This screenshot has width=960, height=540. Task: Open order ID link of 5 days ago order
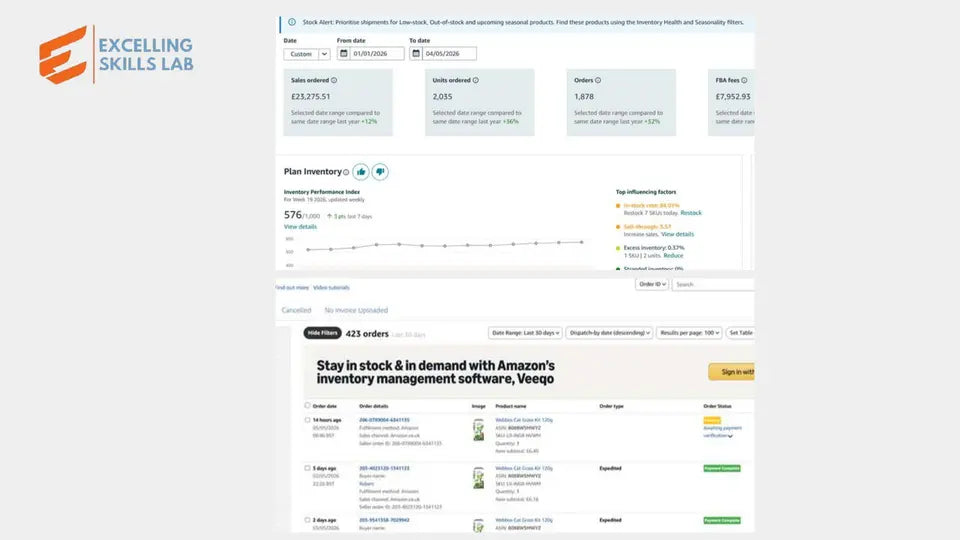click(384, 468)
